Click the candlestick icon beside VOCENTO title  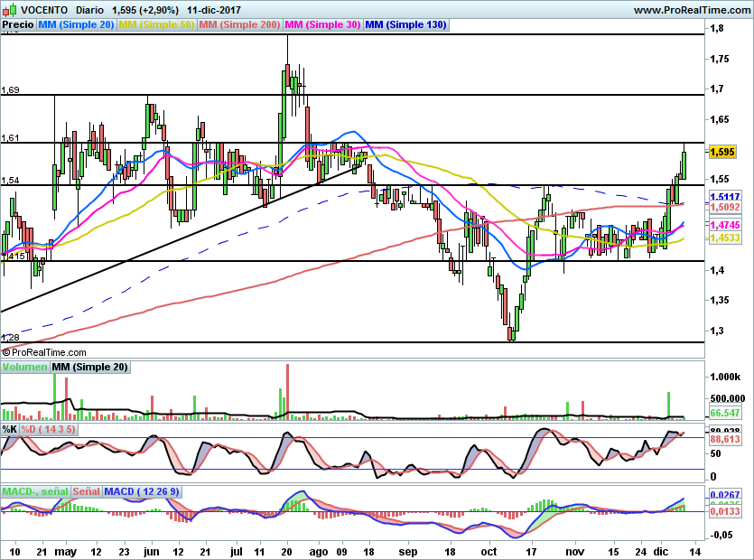[9, 10]
